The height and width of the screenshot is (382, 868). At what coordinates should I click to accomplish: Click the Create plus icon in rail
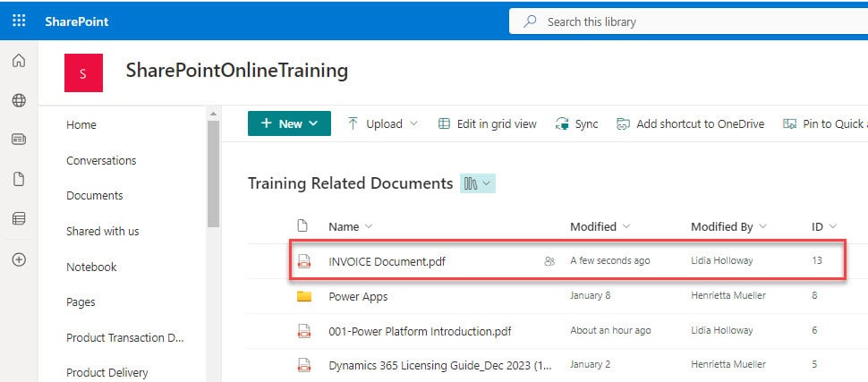click(19, 259)
